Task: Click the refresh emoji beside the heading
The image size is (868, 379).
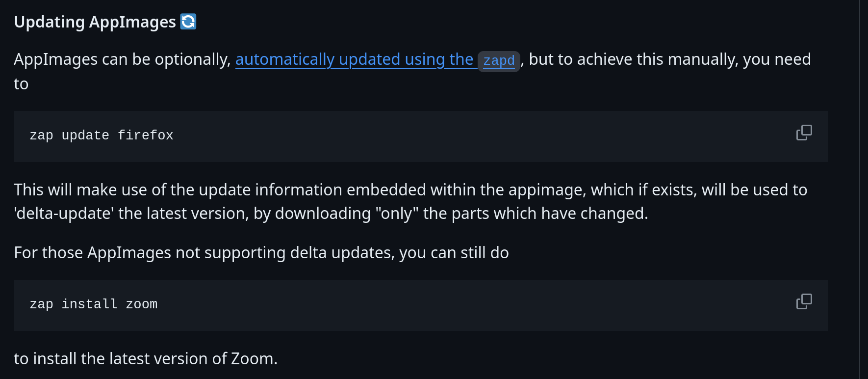Action: coord(188,22)
